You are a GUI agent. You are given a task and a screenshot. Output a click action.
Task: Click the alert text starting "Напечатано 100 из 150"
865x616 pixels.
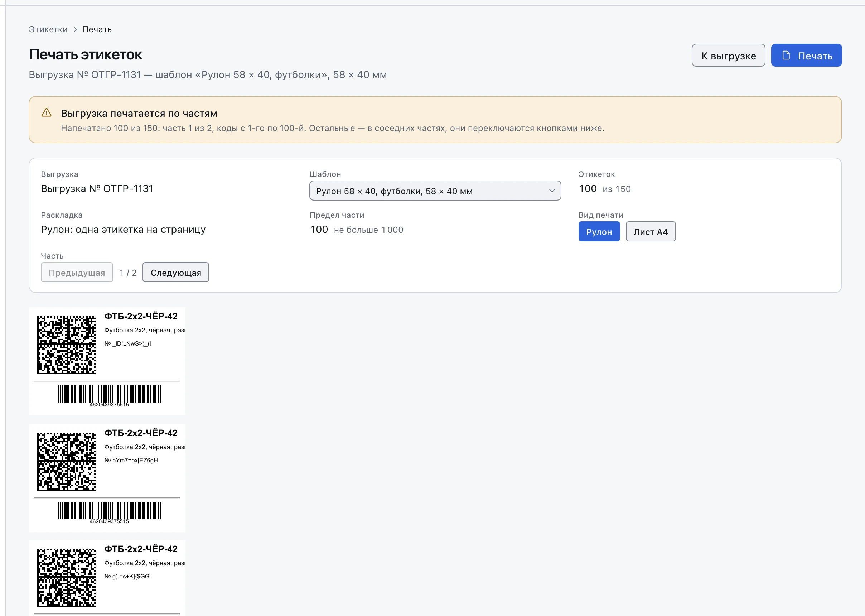(333, 128)
